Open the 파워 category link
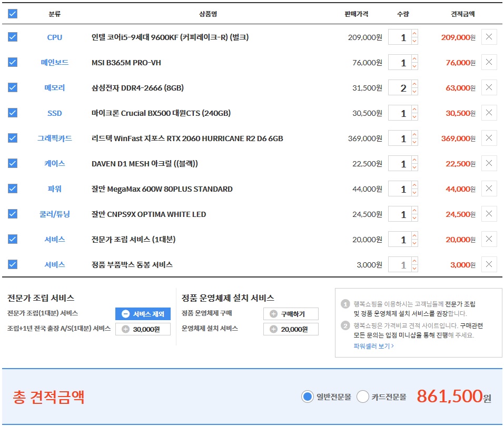This screenshot has width=504, height=426. pos(55,189)
